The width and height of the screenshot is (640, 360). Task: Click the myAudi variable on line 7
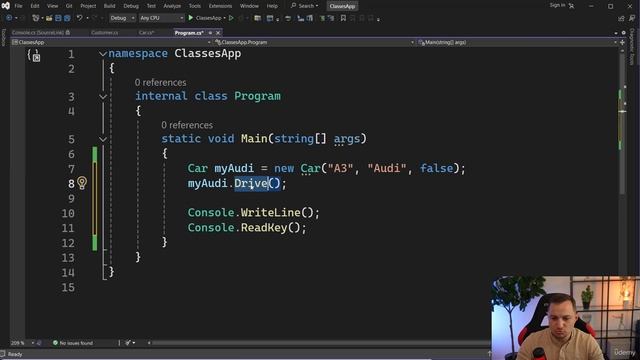[x=234, y=168]
